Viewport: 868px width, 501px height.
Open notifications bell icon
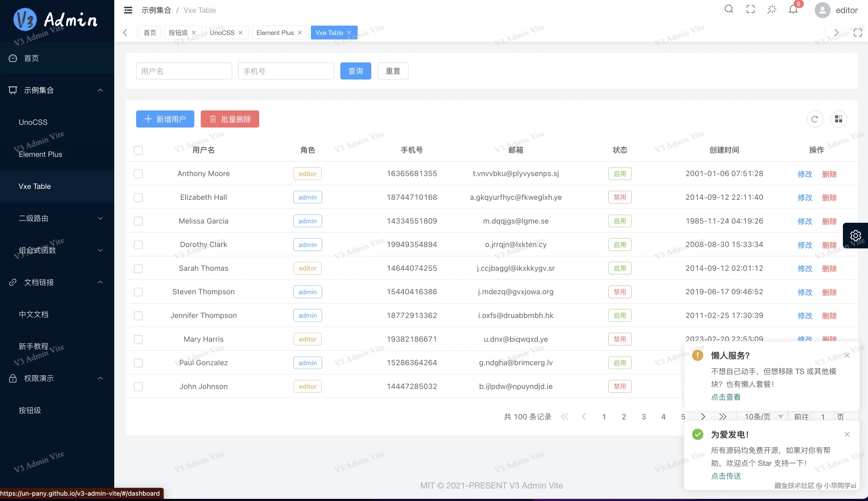[x=793, y=9]
